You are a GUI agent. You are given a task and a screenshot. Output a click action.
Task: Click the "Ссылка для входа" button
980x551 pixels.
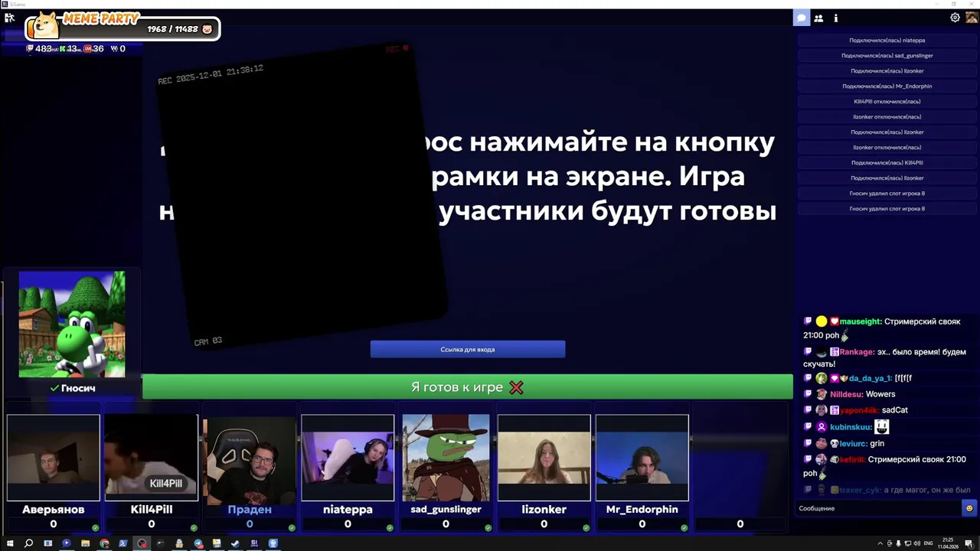click(x=468, y=349)
